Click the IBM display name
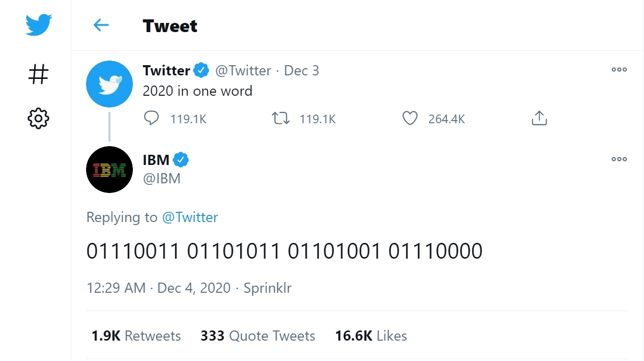 (x=156, y=160)
